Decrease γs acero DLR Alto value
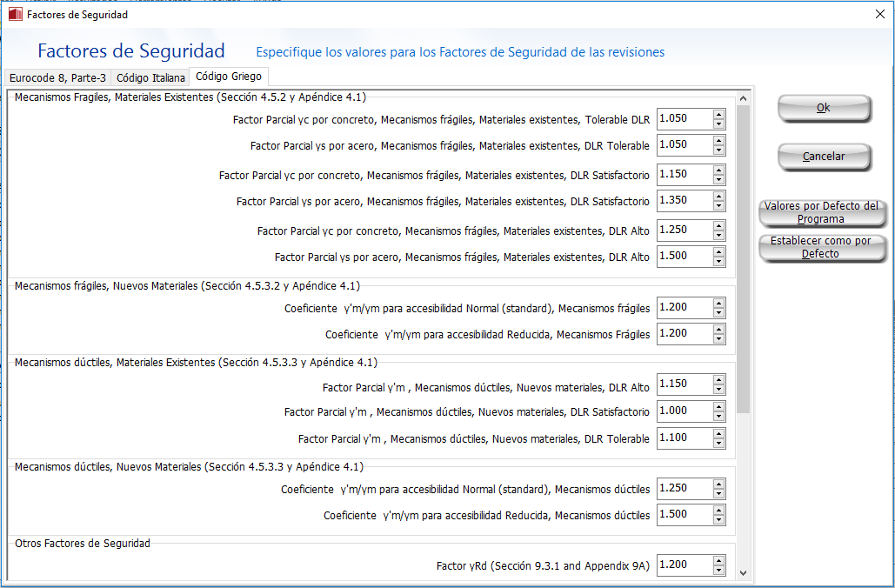The image size is (895, 588). coord(718,262)
